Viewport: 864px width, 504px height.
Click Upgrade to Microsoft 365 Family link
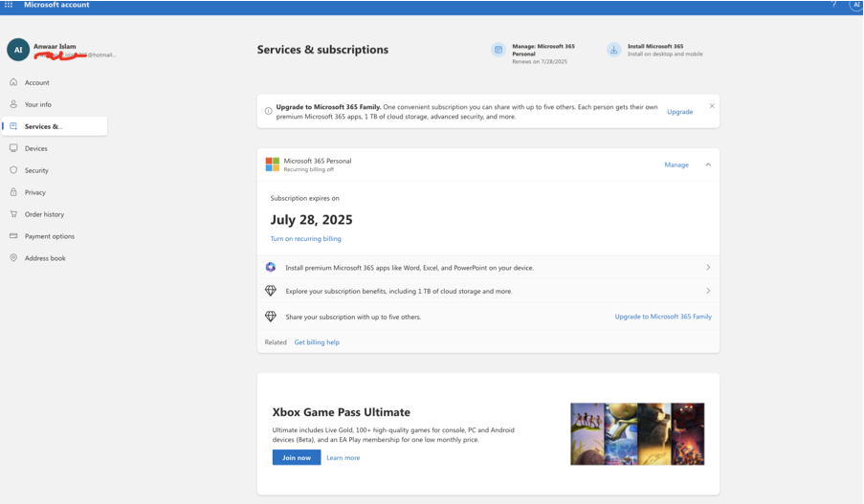pos(663,317)
